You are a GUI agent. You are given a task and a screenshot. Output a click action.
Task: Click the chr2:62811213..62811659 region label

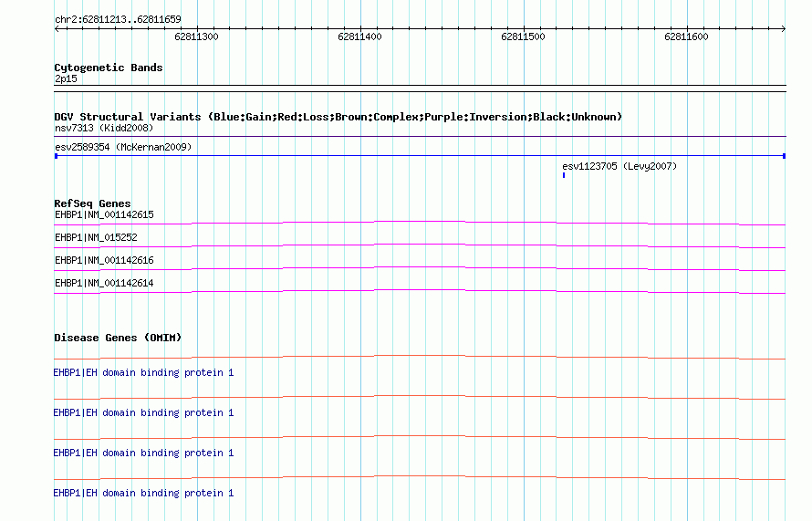pyautogui.click(x=118, y=20)
